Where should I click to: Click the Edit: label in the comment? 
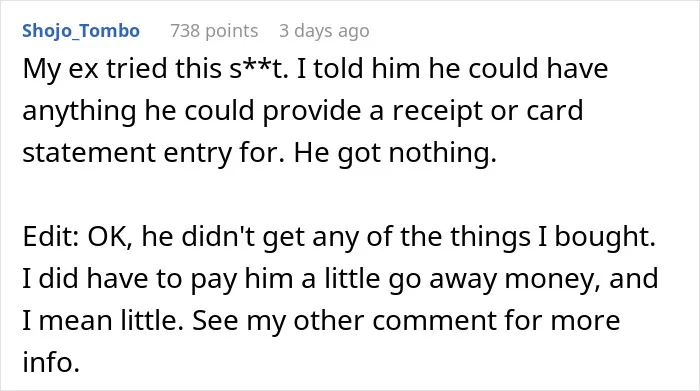click(51, 237)
